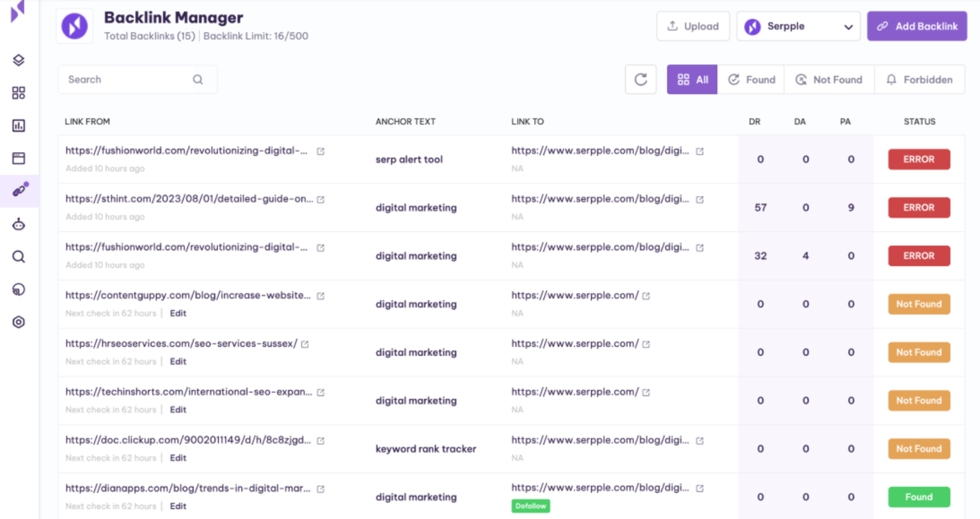Click the Backlink Manager round logo

(75, 26)
